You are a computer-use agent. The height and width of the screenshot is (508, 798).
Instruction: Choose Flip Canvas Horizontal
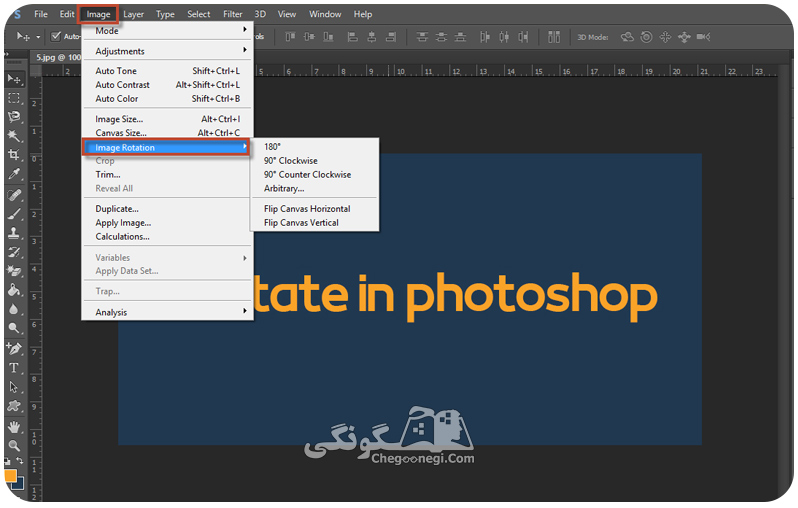[x=307, y=209]
